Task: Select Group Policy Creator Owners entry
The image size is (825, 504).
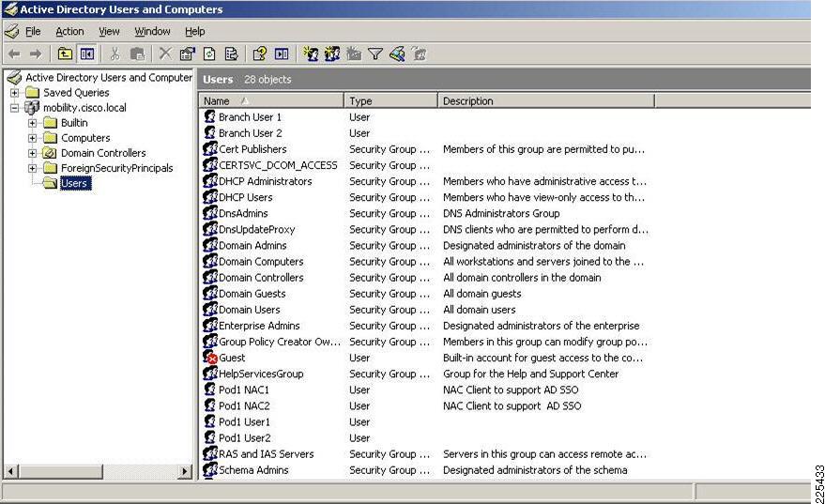Action: [x=280, y=342]
